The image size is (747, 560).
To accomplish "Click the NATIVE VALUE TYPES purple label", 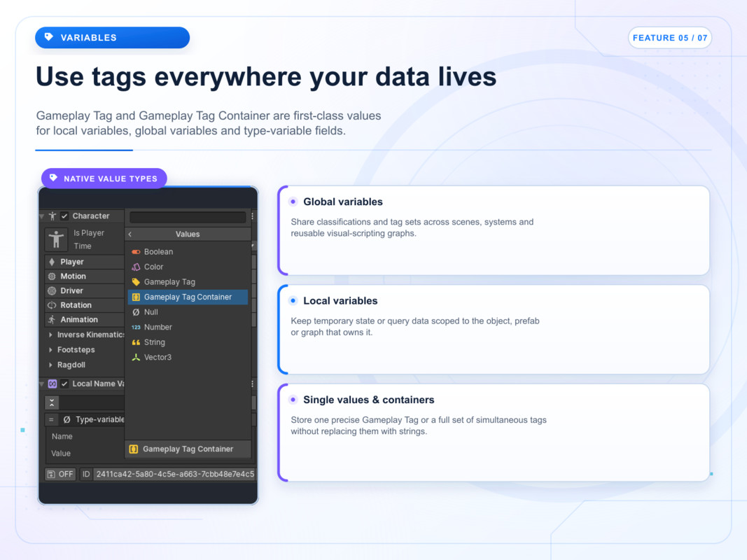I will [104, 178].
